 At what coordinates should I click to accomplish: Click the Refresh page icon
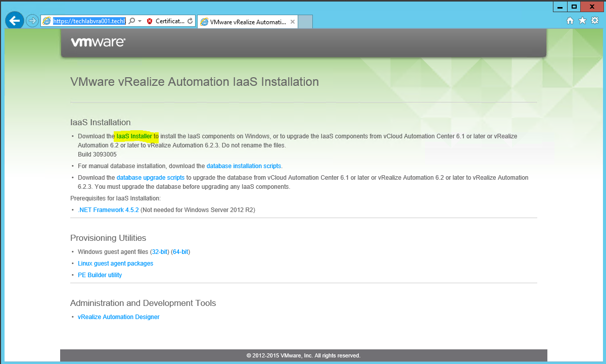tap(190, 21)
